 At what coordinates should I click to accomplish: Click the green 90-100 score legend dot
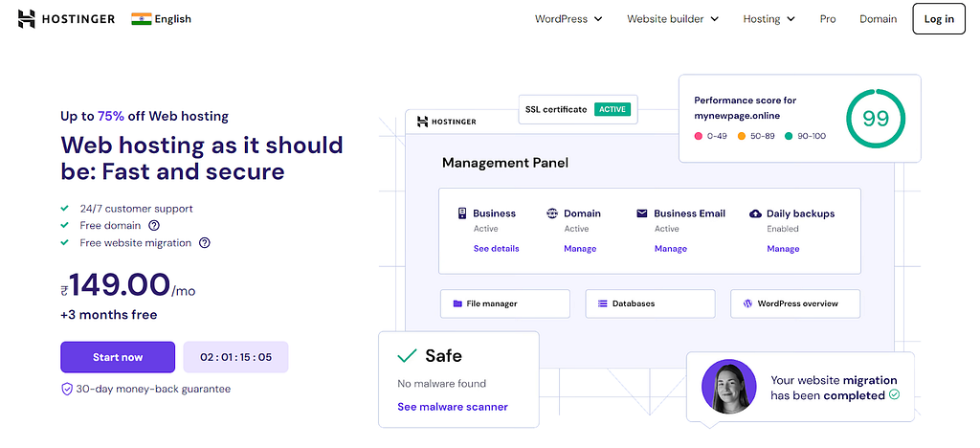point(789,136)
